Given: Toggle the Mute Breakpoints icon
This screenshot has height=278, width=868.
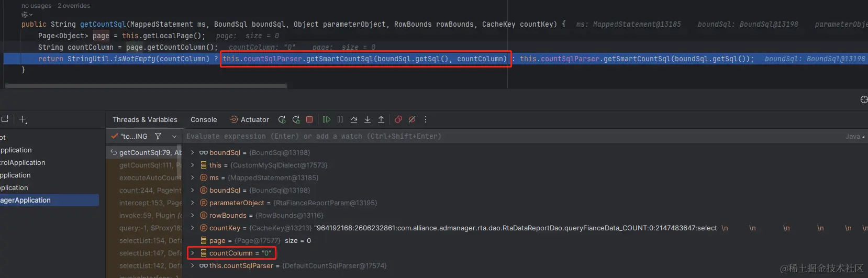Looking at the screenshot, I should [412, 119].
